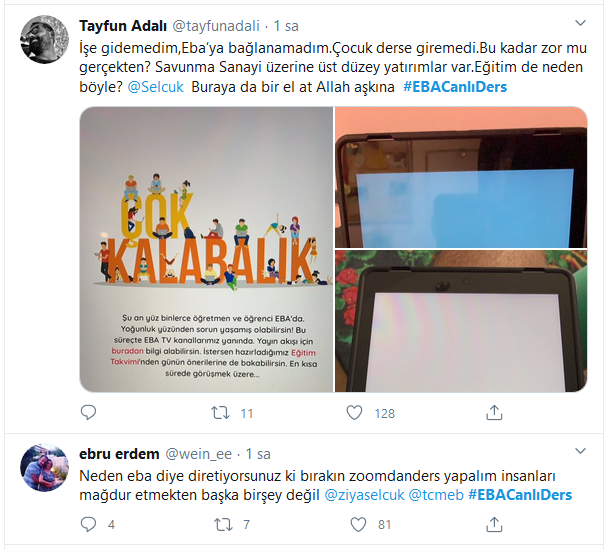
Task: Expand options chevron on Tayfun Adalı's tweet
Action: pos(580,23)
